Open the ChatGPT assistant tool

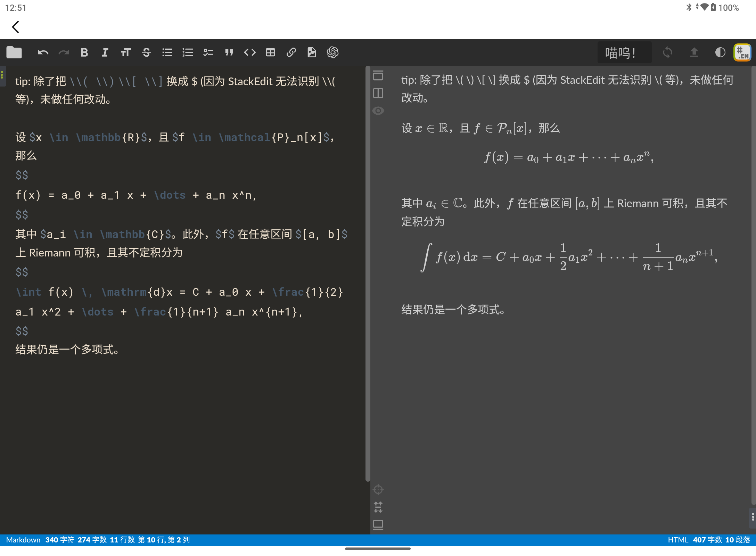(x=332, y=52)
